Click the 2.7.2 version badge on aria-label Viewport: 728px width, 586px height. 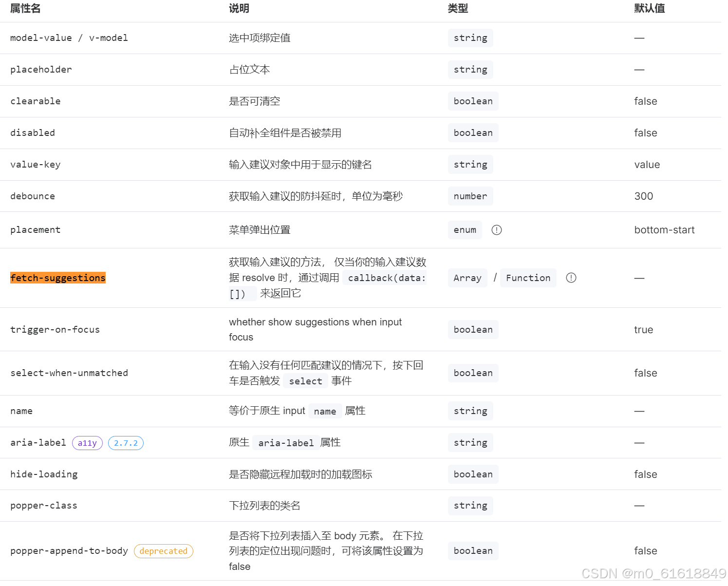(126, 443)
